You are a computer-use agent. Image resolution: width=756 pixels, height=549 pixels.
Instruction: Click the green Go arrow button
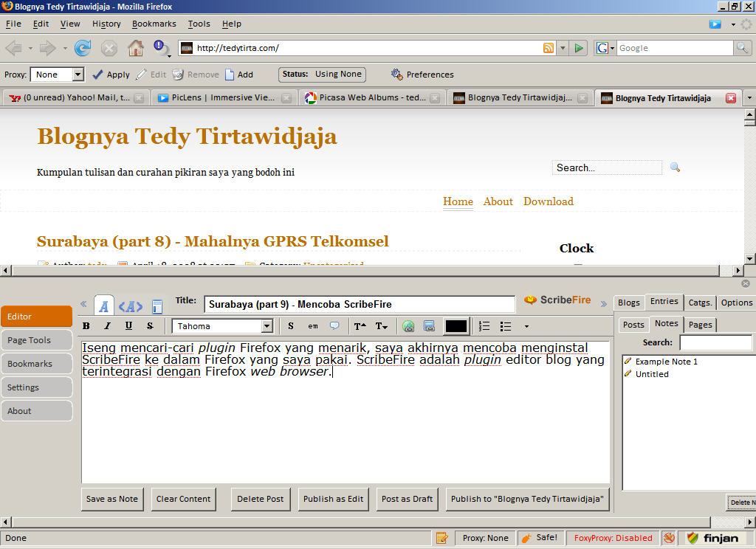(579, 48)
